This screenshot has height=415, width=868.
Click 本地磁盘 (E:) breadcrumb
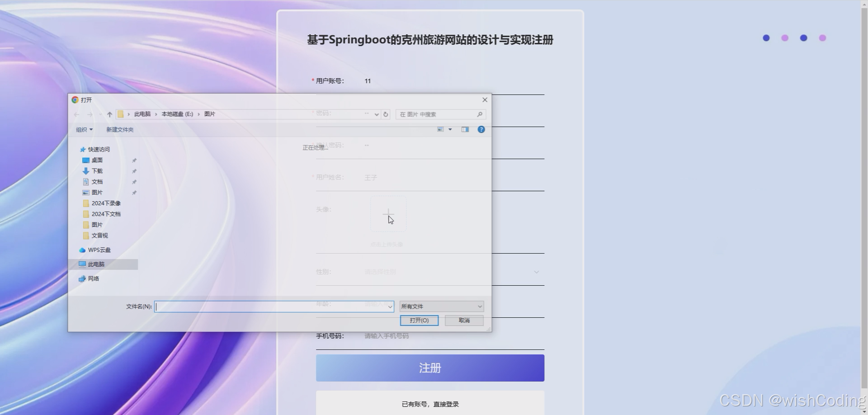click(x=177, y=114)
